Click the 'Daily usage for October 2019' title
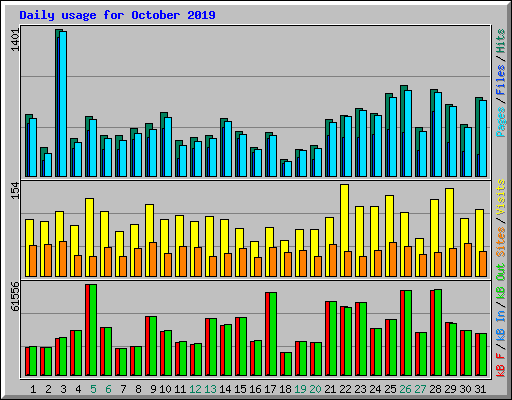 pyautogui.click(x=117, y=15)
